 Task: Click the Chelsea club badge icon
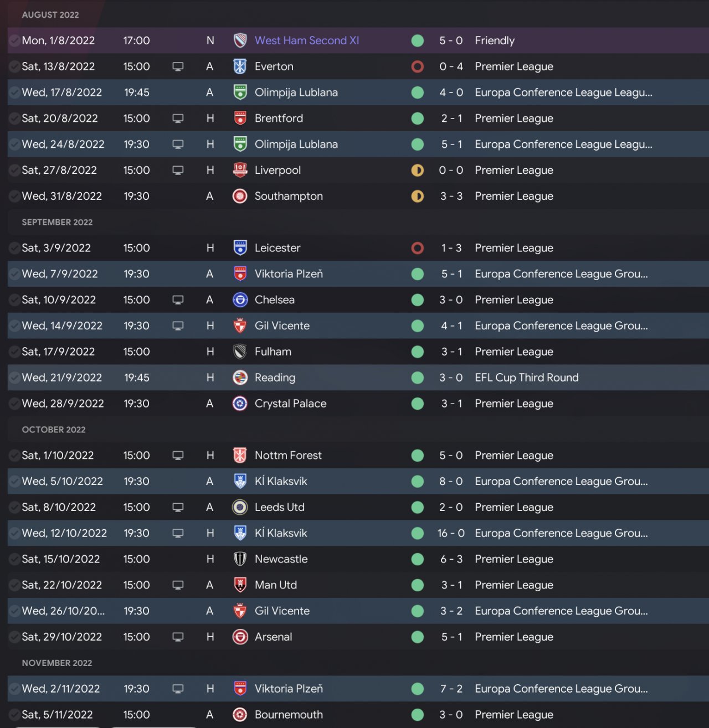coord(240,300)
